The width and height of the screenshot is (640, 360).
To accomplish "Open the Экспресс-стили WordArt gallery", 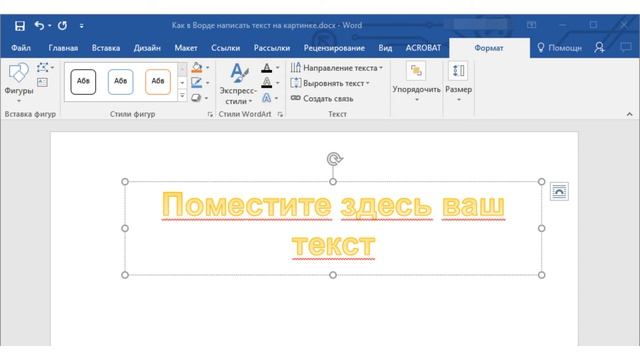I will tap(239, 84).
